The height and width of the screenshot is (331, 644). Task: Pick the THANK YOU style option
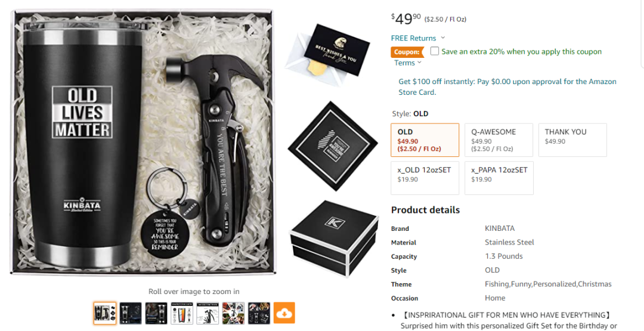click(x=572, y=140)
